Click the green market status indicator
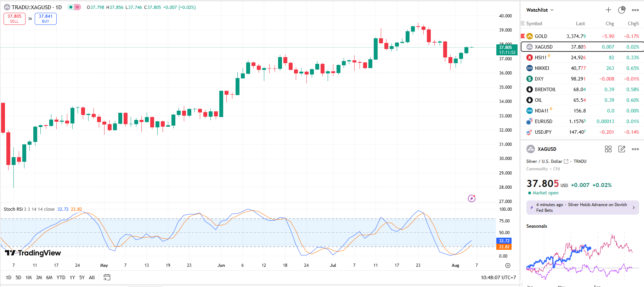 click(x=71, y=7)
